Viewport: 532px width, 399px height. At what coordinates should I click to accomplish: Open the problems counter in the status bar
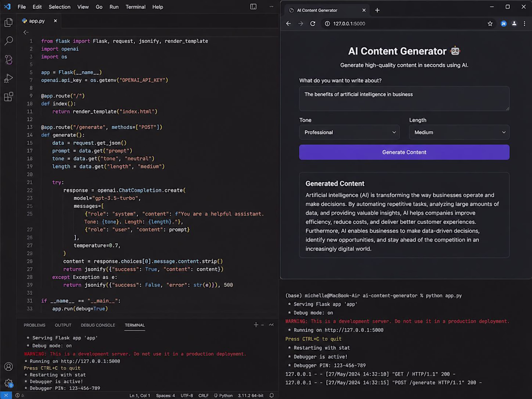(x=20, y=395)
